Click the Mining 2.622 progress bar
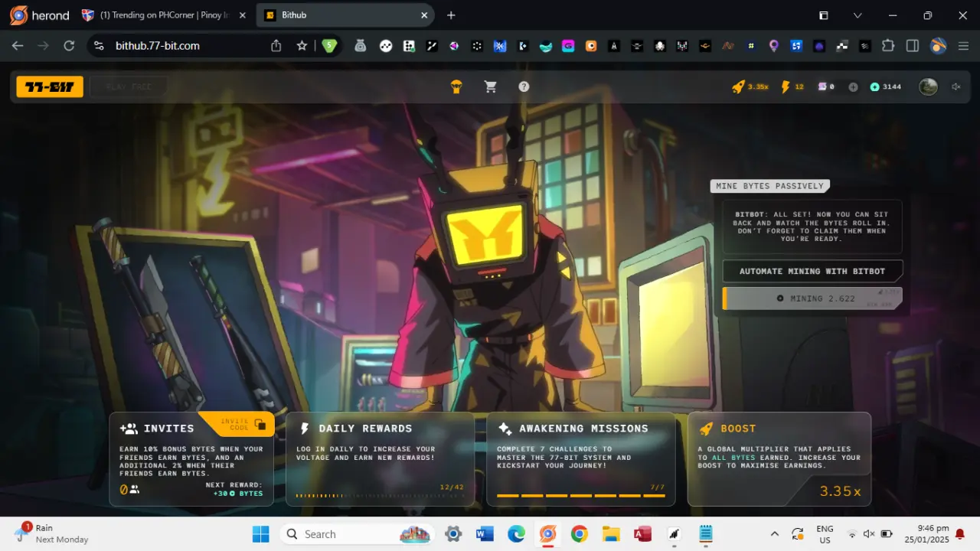980x551 pixels. click(x=812, y=298)
